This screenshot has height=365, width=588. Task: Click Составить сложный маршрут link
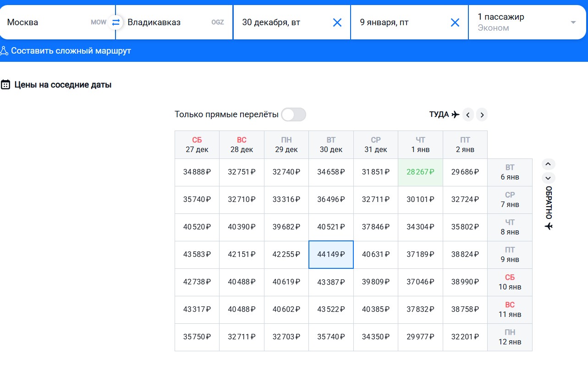(71, 51)
